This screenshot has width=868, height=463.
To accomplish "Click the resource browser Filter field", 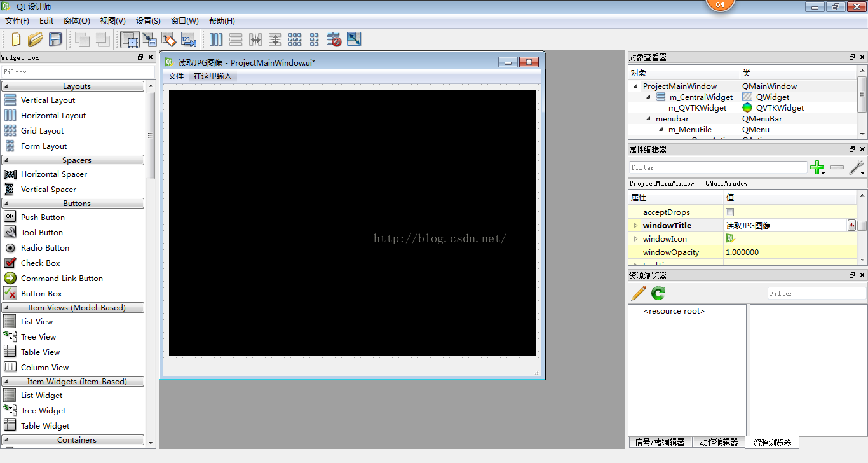I will [x=817, y=293].
